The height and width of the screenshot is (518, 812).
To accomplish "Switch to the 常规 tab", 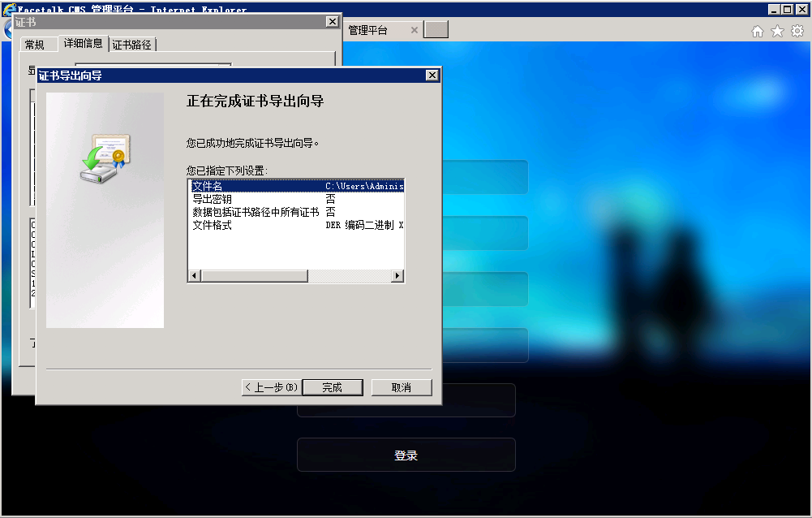I will 35,45.
